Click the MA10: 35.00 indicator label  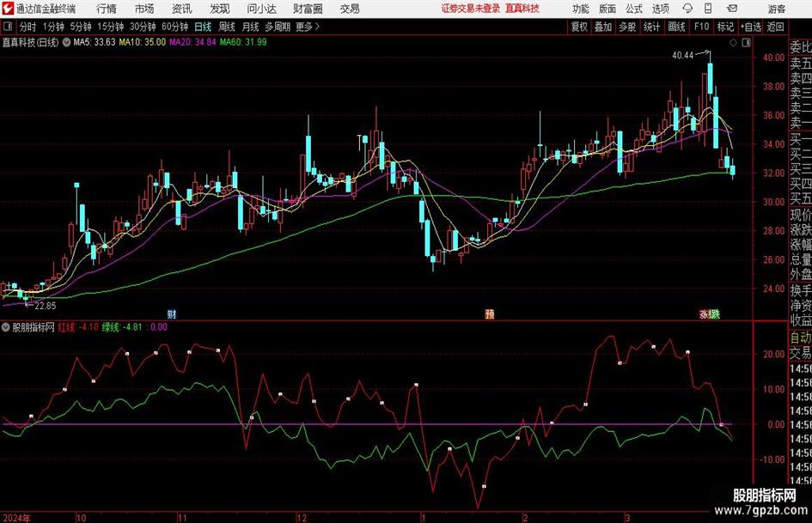coord(143,42)
